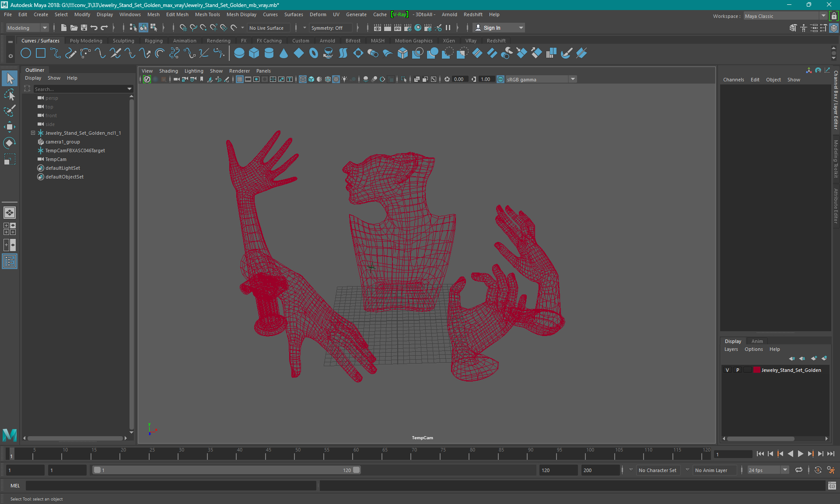840x504 pixels.
Task: Activate the Scale tool in toolbox
Action: click(x=10, y=159)
